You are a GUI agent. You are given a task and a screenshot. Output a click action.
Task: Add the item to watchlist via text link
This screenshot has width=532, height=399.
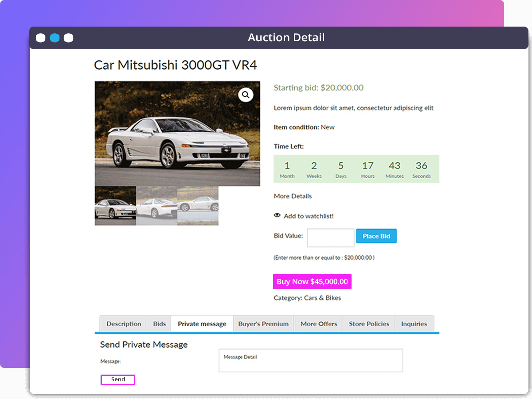309,216
